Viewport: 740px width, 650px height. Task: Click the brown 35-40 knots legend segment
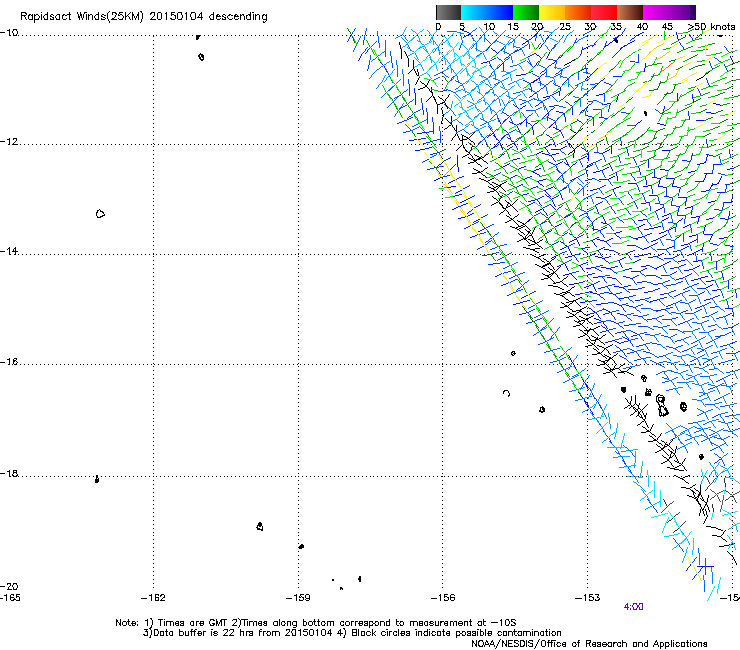630,12
